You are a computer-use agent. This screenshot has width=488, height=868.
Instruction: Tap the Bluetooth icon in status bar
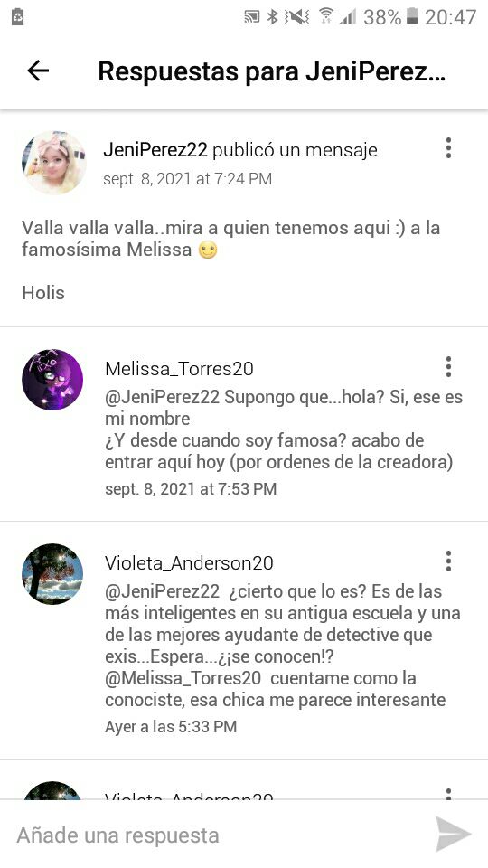[x=272, y=17]
